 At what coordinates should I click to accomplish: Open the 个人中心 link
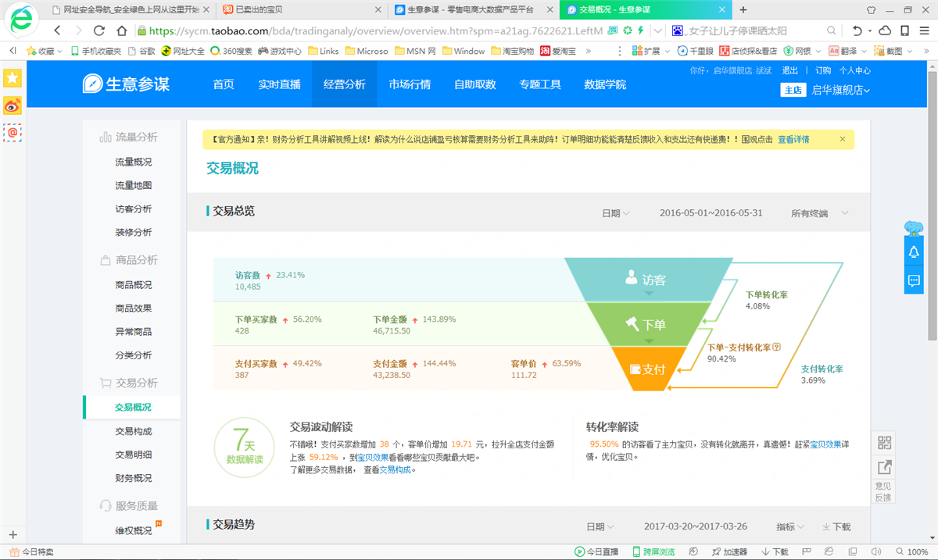pyautogui.click(x=854, y=70)
